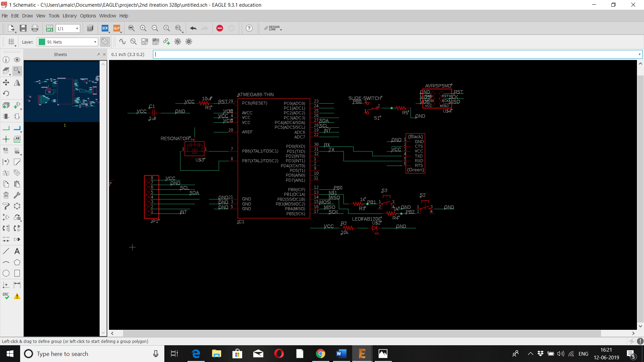
Task: Run a ULP program icon
Action: pyautogui.click(x=116, y=28)
